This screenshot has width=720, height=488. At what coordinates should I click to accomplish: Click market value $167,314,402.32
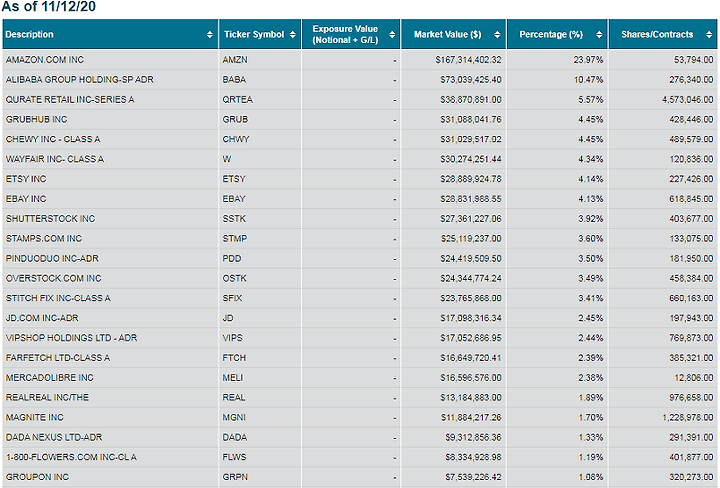[468, 60]
